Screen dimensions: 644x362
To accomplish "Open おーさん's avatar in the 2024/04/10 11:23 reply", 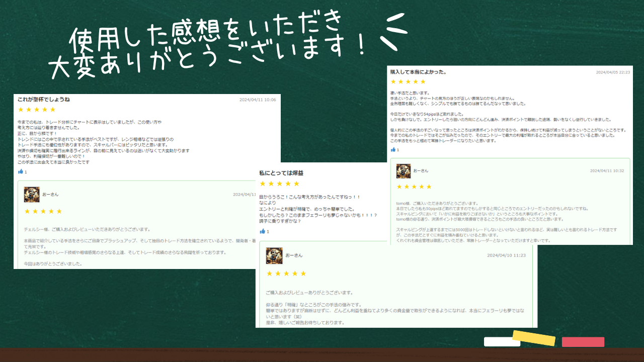I will coord(274,255).
